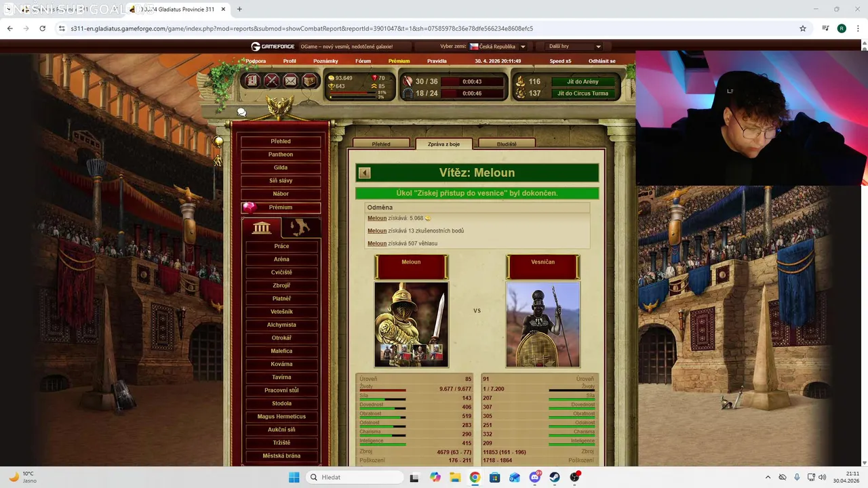Image resolution: width=868 pixels, height=488 pixels.
Task: Show hidden system tray icons
Action: click(x=768, y=477)
